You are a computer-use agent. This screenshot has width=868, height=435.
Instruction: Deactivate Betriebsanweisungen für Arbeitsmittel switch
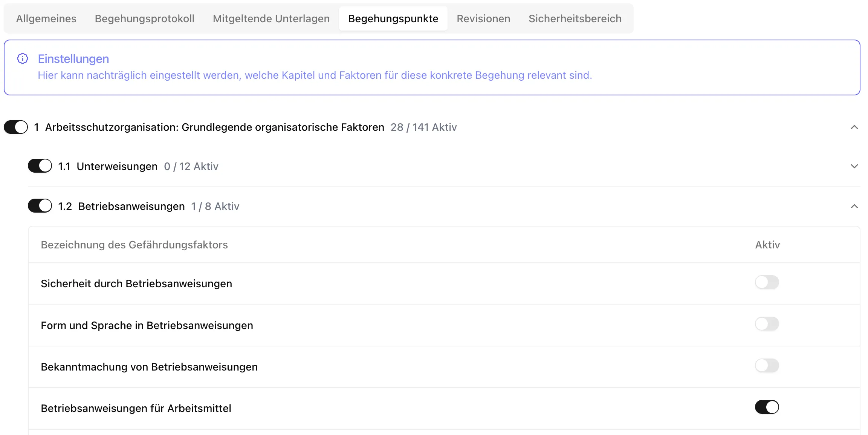(x=767, y=407)
